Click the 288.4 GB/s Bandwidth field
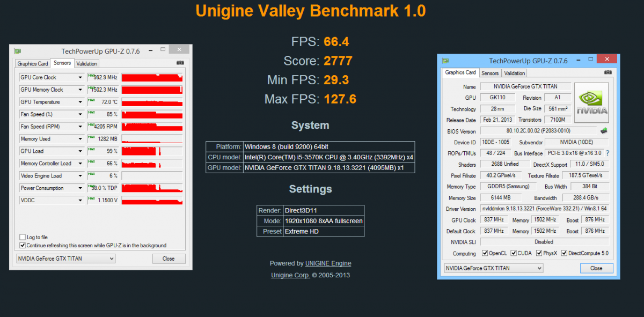Viewport: 644px width, 317px height. 586,197
